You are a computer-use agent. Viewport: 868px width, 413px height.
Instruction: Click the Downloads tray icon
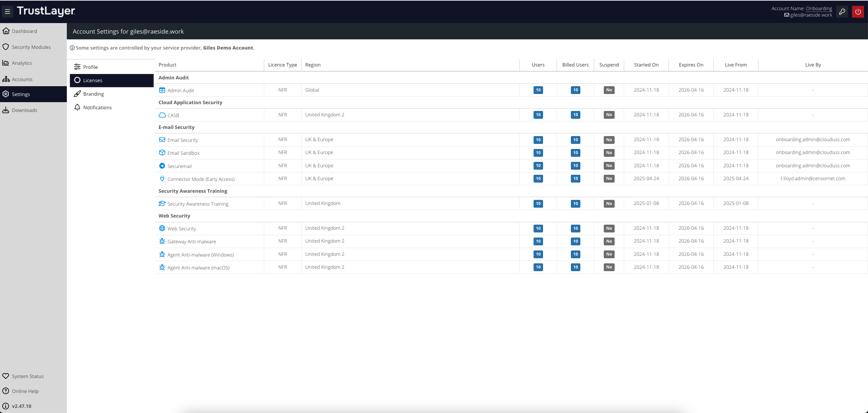(6, 110)
